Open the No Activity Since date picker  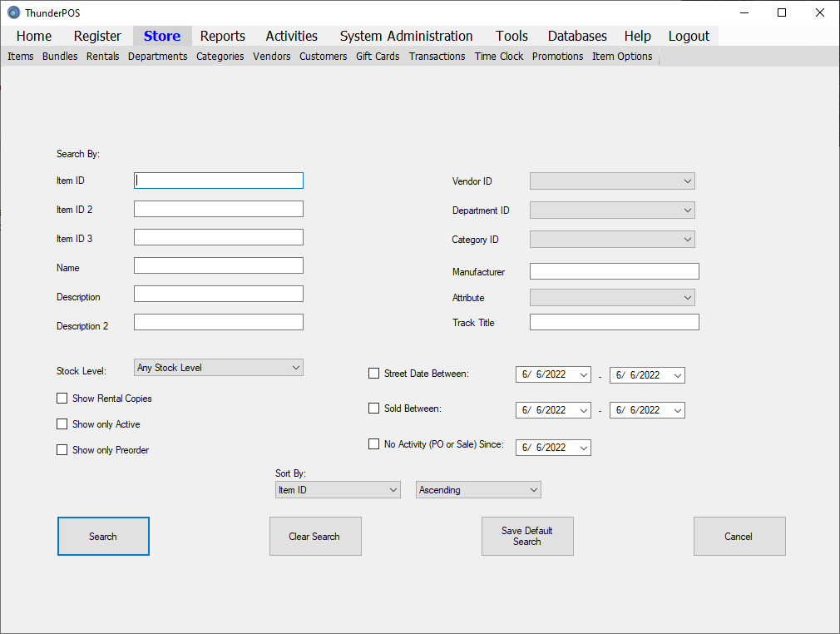coord(583,448)
